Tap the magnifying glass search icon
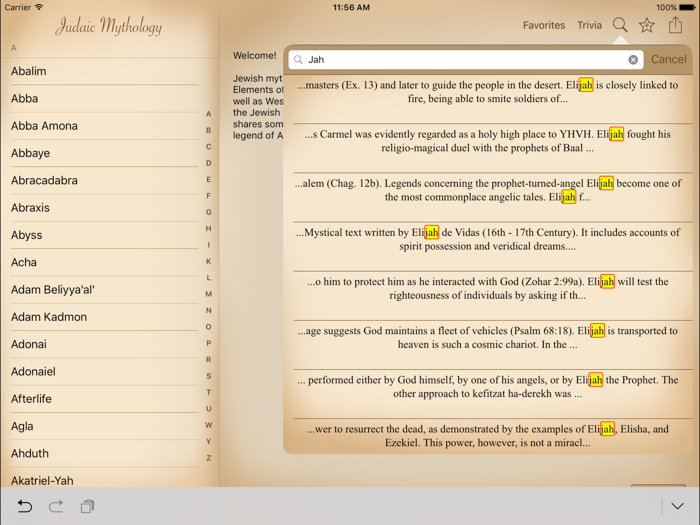Image resolution: width=700 pixels, height=525 pixels. coord(620,25)
